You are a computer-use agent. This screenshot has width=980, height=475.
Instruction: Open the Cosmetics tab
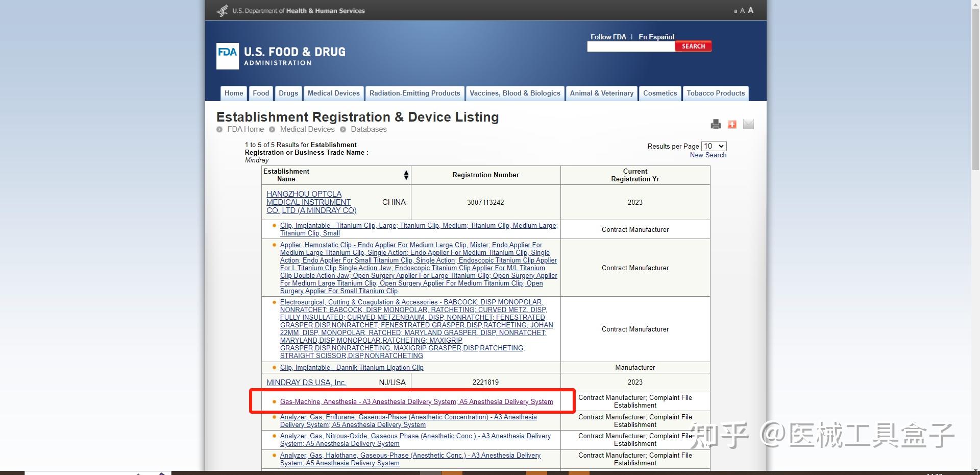click(x=660, y=93)
